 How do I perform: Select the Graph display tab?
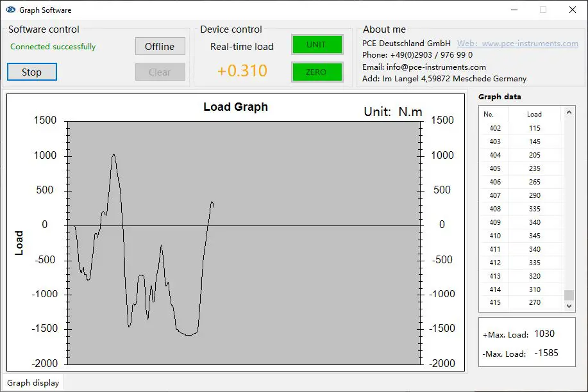pyautogui.click(x=33, y=382)
